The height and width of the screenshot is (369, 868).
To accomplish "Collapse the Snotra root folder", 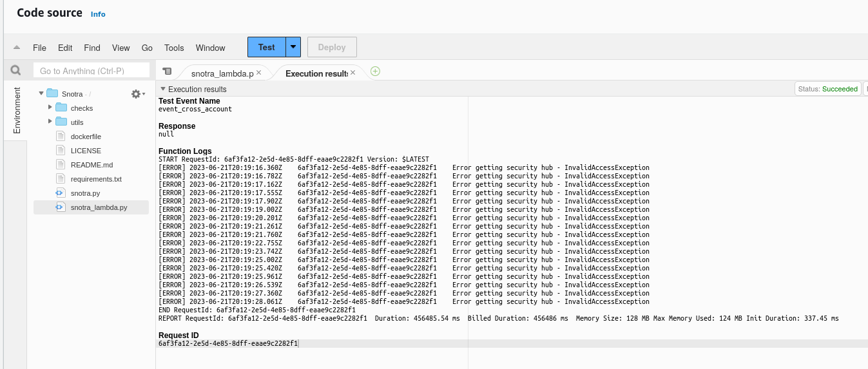I will click(41, 93).
